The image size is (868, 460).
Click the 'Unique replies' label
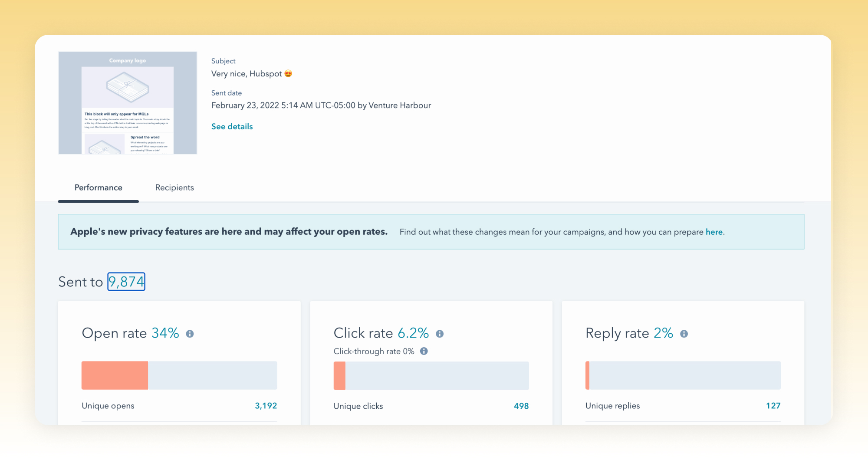[612, 406]
